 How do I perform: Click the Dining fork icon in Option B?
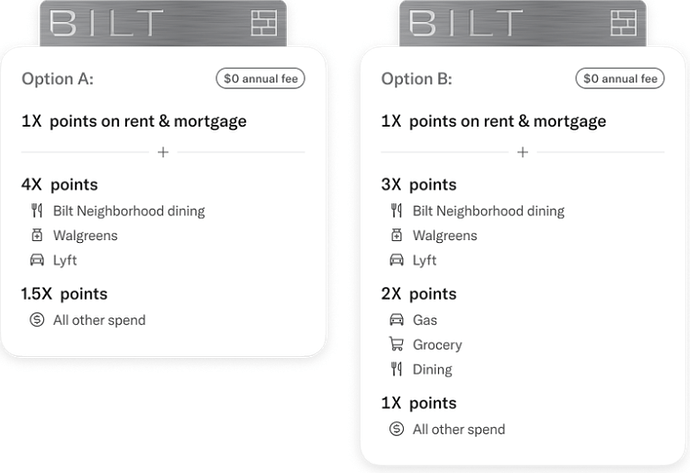(x=396, y=369)
